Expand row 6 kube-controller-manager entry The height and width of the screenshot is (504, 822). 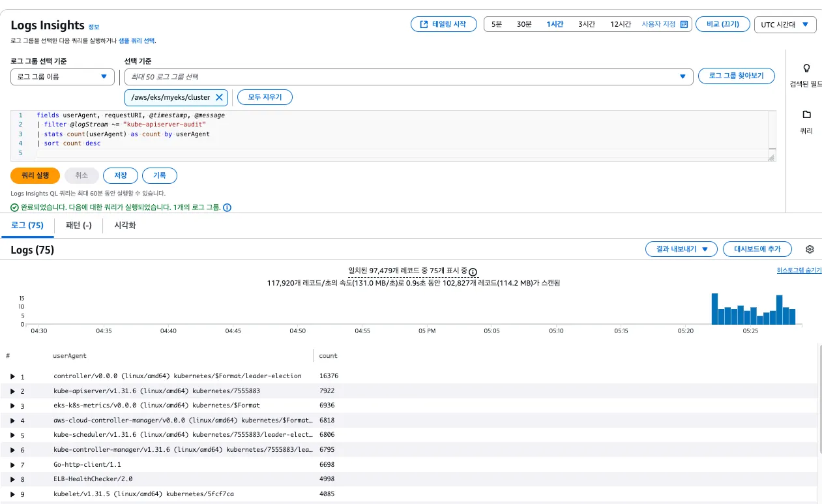(x=12, y=450)
